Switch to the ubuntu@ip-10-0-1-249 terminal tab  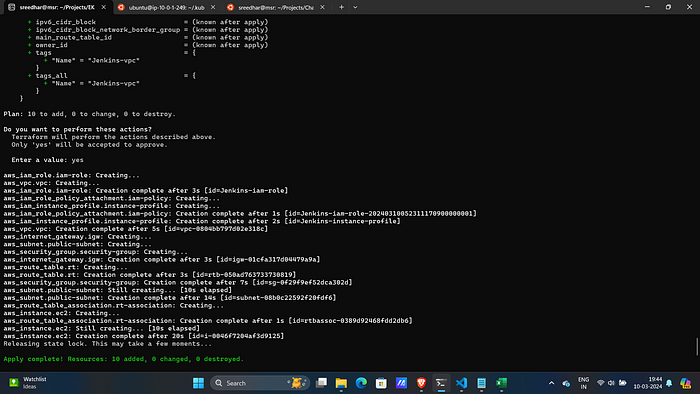pyautogui.click(x=167, y=7)
